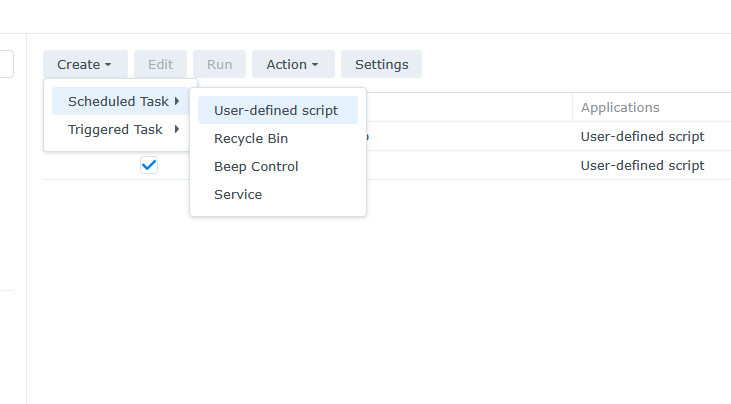Click the caret icon on Create button
The height and width of the screenshot is (404, 731).
point(108,65)
